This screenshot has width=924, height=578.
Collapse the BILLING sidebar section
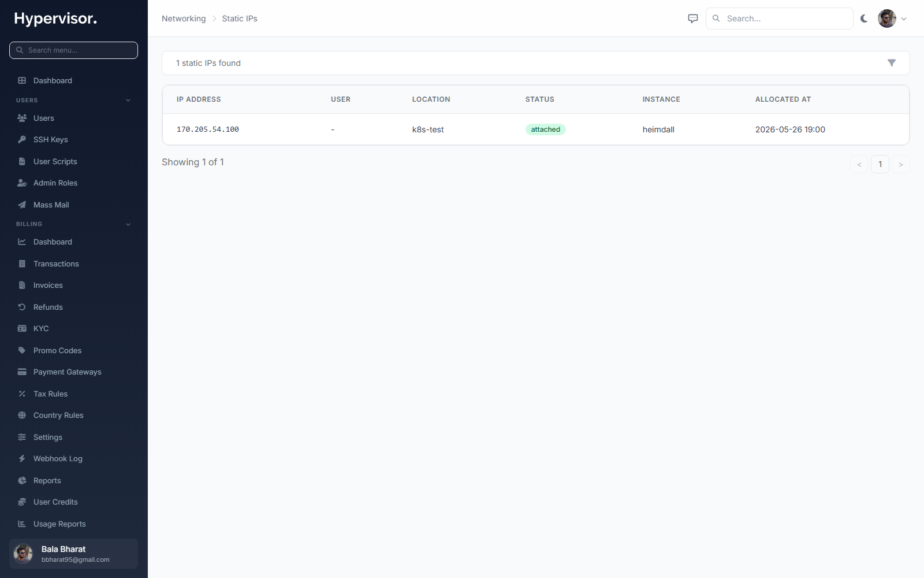(x=128, y=224)
